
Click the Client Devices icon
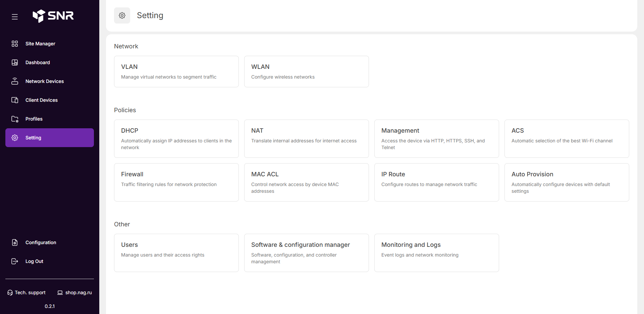[15, 100]
